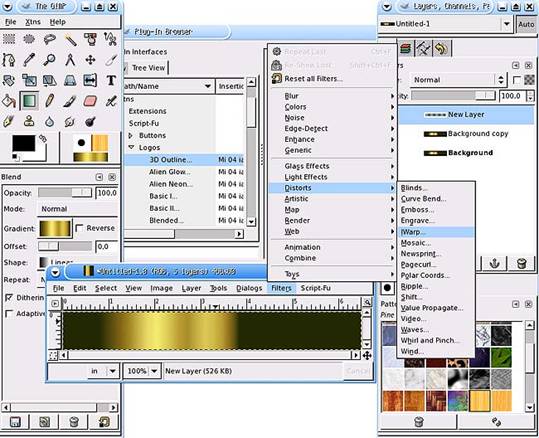Select the Color Picker eyedropper tool
Viewport: 539px width, 438px height.
coord(29,60)
